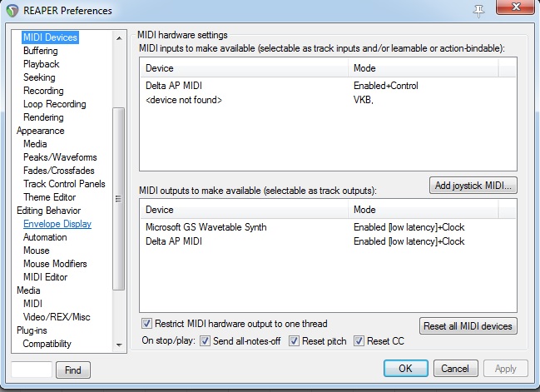This screenshot has width=540, height=392.
Task: Select Buffering in the category tree
Action: pyautogui.click(x=41, y=51)
